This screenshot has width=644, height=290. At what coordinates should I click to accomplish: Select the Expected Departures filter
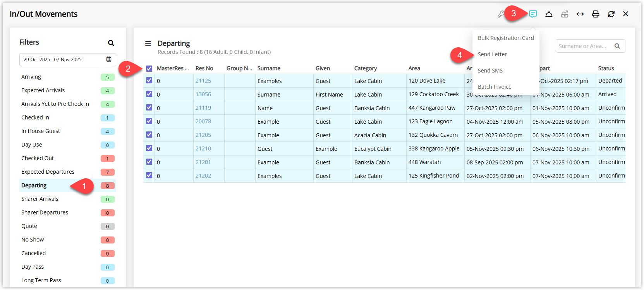pyautogui.click(x=68, y=172)
